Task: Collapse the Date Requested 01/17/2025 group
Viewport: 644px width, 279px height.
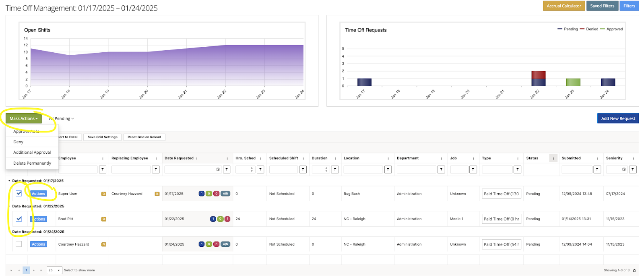Action: click(9, 181)
